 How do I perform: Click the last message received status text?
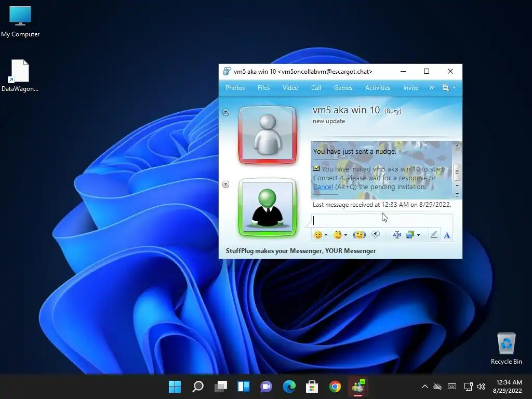382,205
